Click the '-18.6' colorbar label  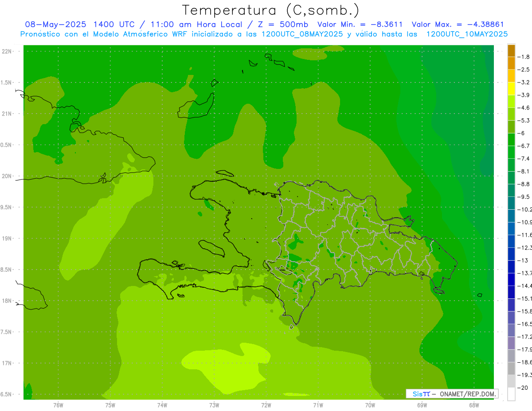click(525, 362)
